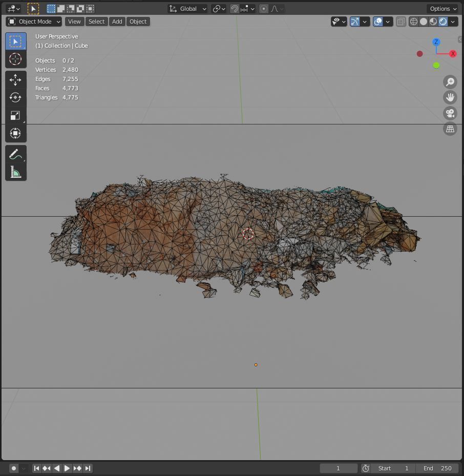Open the Object Mode dropdown

(34, 22)
